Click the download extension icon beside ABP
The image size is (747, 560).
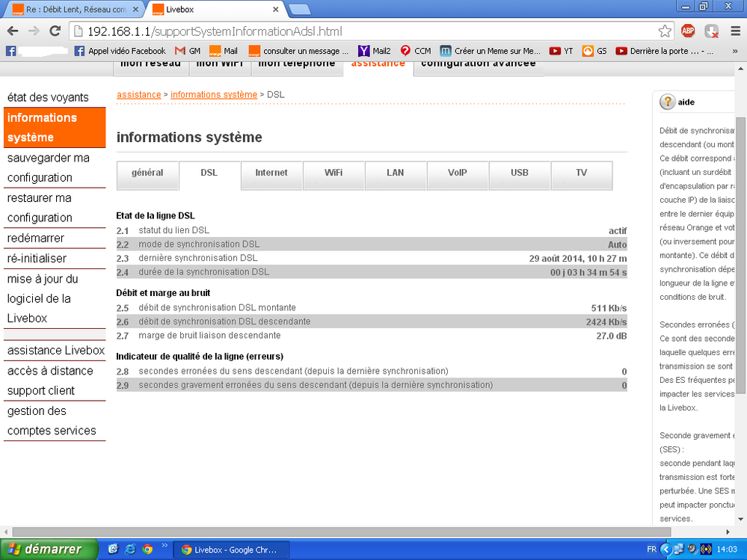coord(711,31)
